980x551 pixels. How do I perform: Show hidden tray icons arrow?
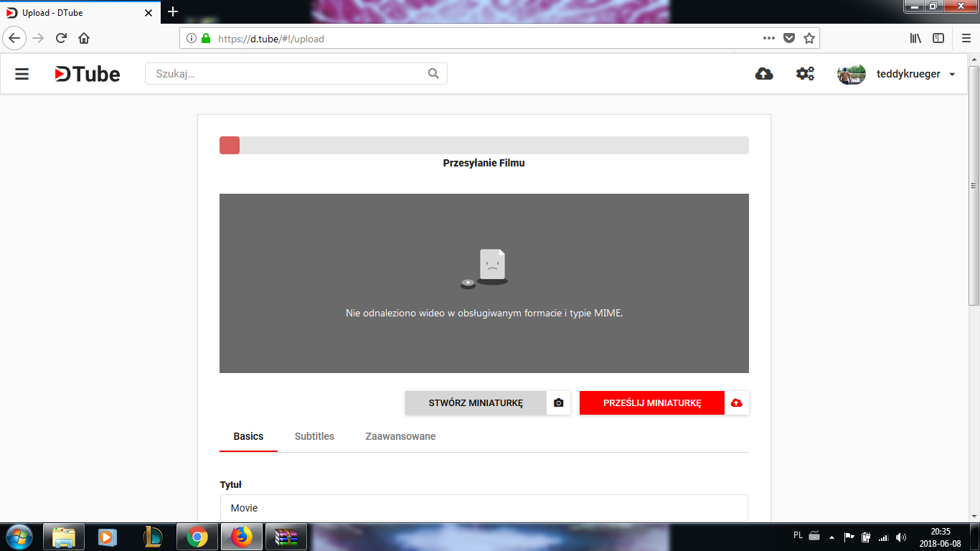click(x=831, y=537)
